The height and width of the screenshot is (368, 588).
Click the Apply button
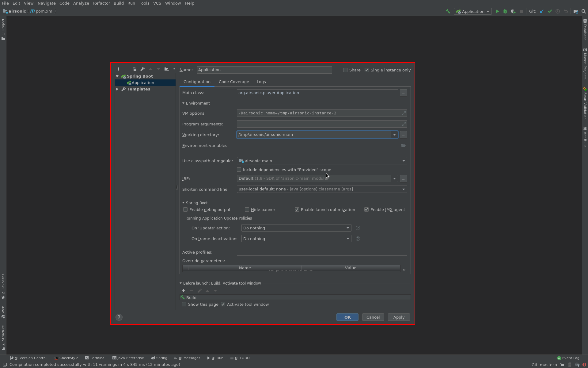coord(399,317)
